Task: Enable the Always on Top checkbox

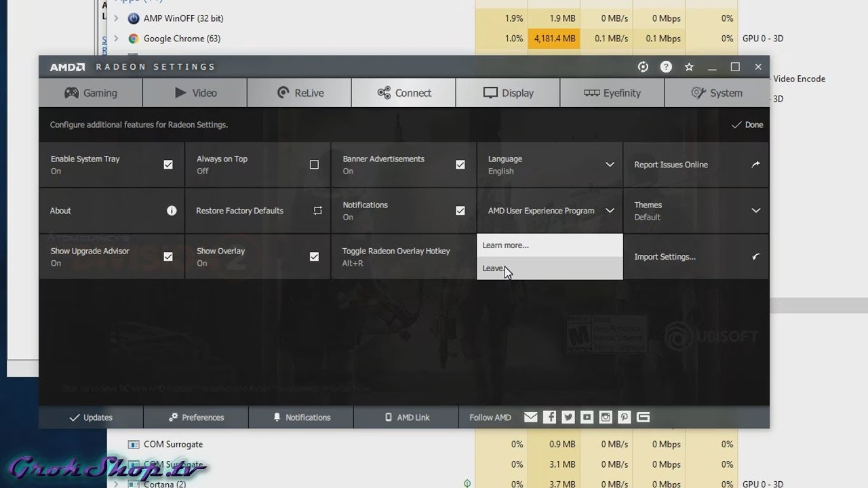Action: pos(314,165)
